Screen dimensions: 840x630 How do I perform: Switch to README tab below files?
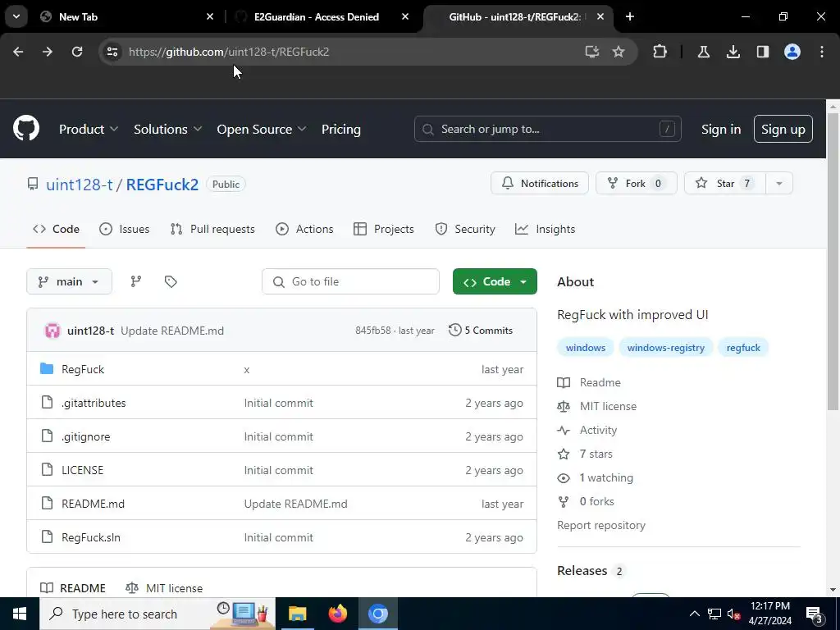[x=73, y=587]
